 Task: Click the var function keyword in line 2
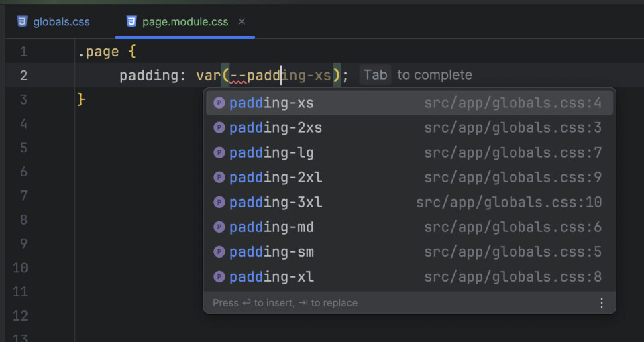pyautogui.click(x=209, y=76)
